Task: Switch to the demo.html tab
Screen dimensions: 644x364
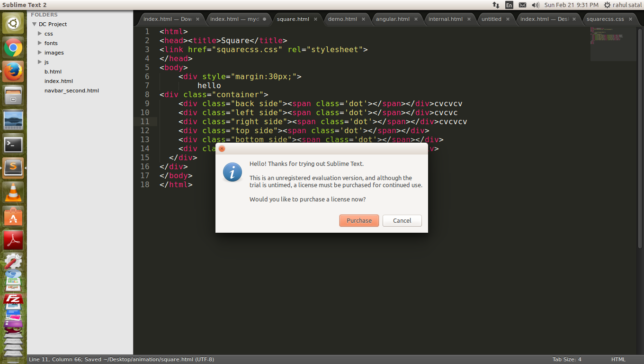Action: tap(342, 19)
